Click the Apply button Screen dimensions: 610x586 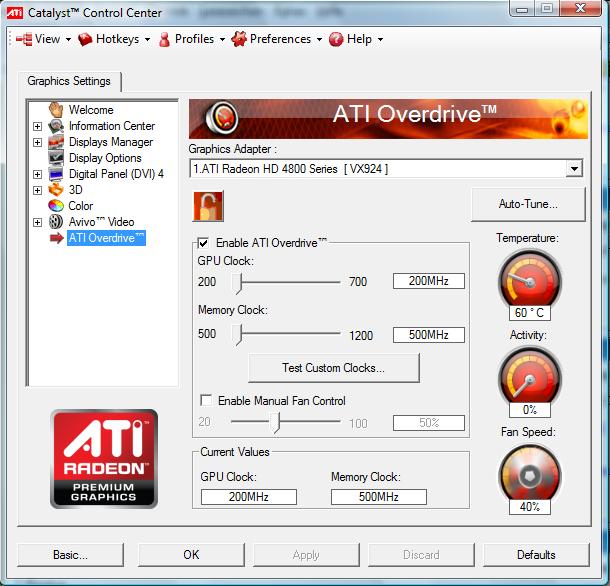click(x=306, y=554)
